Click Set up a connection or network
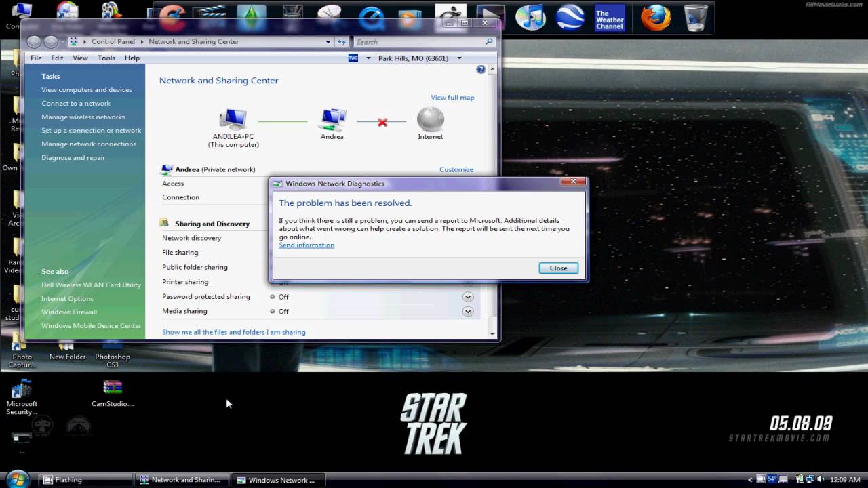Image resolution: width=868 pixels, height=488 pixels. tap(92, 131)
